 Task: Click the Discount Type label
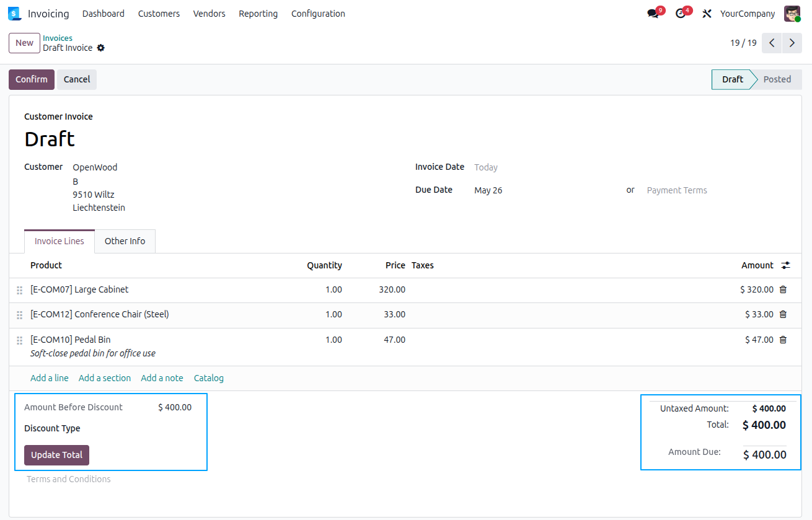[x=52, y=428]
